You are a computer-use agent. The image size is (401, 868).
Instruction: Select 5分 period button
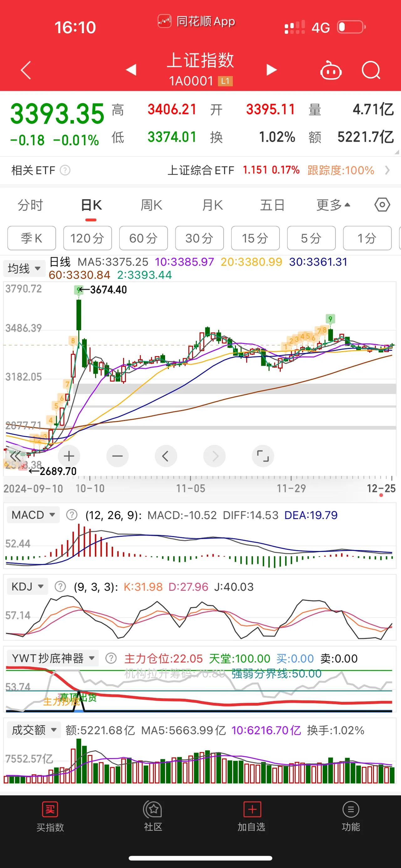click(311, 238)
